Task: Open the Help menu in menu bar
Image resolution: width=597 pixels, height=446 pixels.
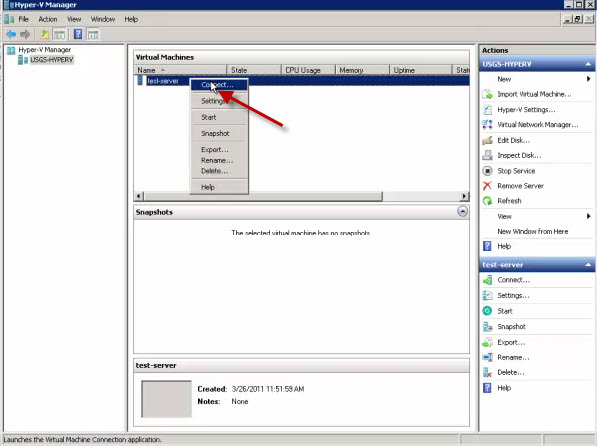Action: click(x=131, y=19)
